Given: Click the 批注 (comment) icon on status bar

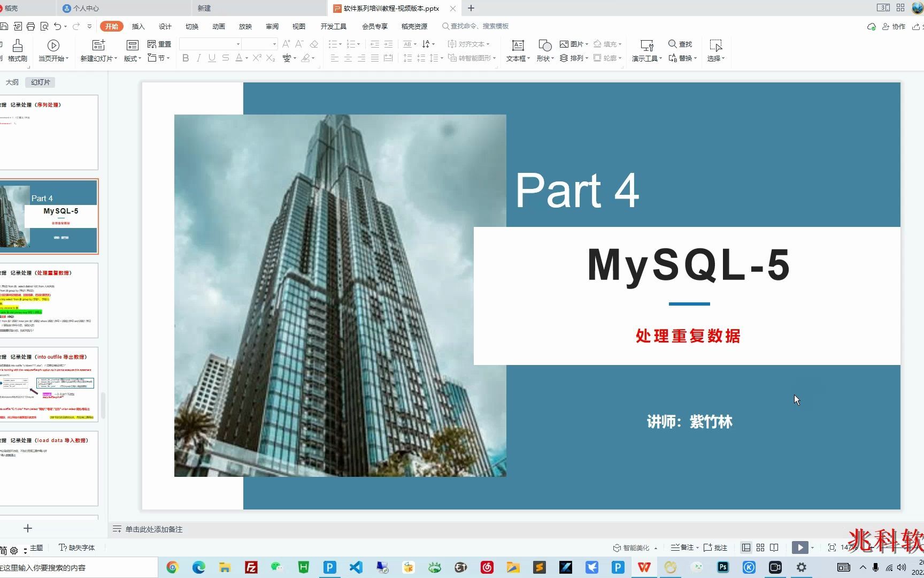Looking at the screenshot, I should [x=715, y=547].
